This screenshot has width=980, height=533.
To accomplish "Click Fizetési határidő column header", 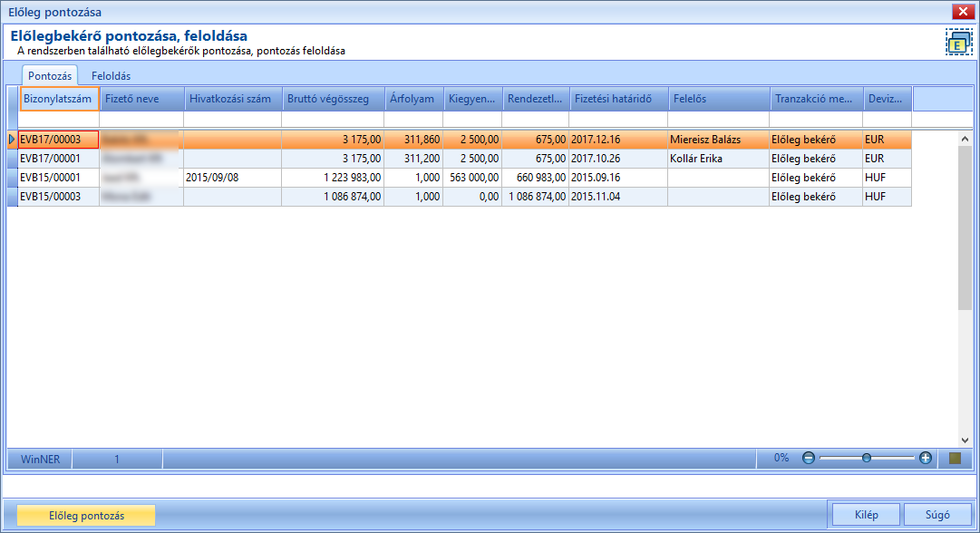I will (x=619, y=99).
